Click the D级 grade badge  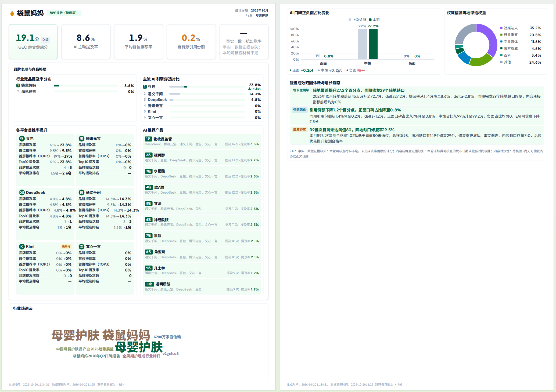pos(46,39)
